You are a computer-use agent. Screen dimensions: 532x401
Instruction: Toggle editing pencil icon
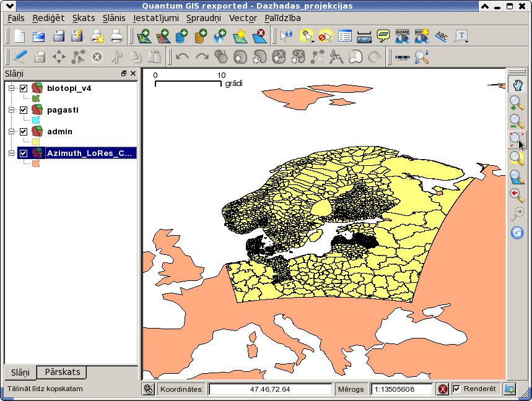coord(20,56)
